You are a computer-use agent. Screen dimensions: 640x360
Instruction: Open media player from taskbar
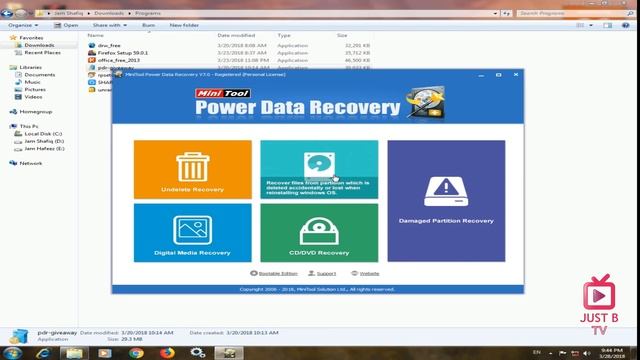(x=105, y=353)
